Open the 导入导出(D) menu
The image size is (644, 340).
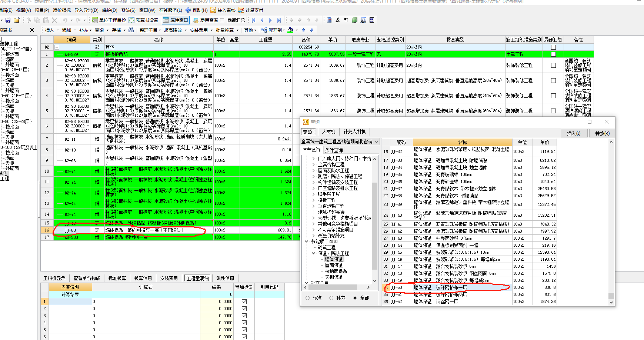86,10
